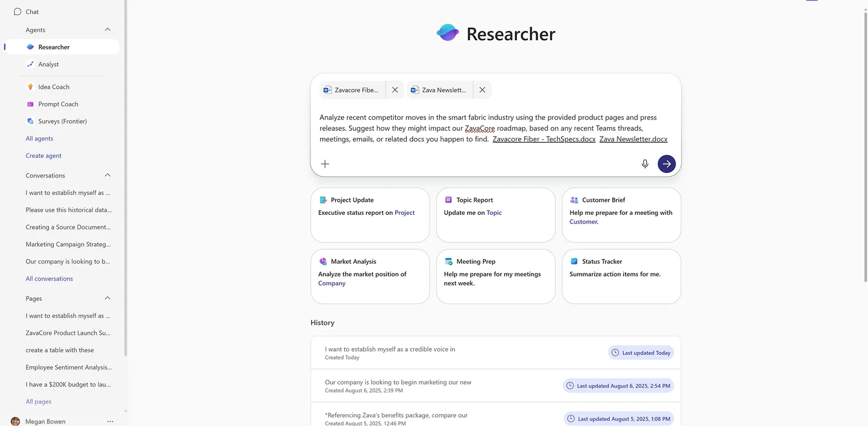
Task: Open page 'ZavaCore Product Launch Su...'
Action: (x=68, y=333)
